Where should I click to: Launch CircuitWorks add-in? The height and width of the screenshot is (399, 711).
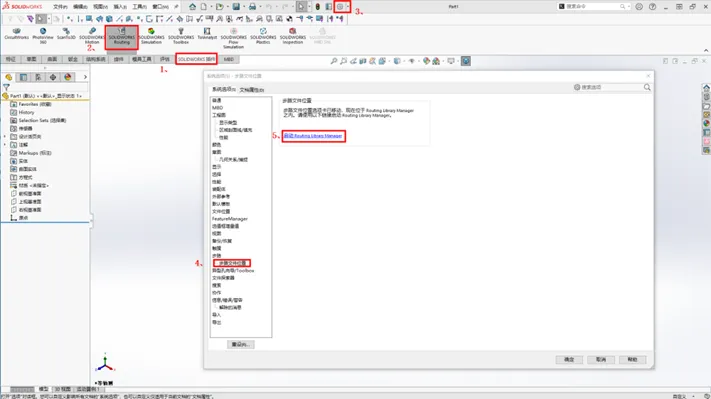17,34
